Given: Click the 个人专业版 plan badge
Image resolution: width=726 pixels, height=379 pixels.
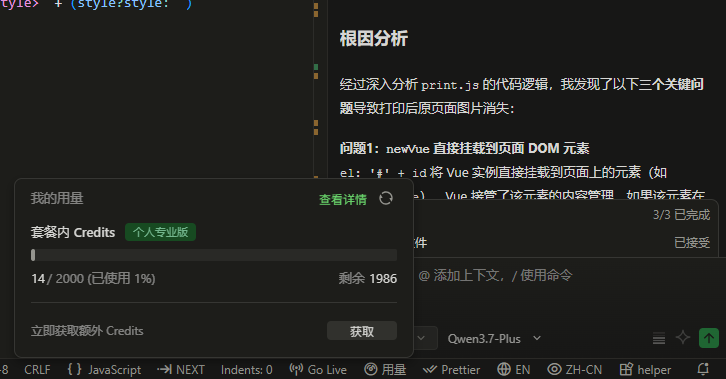Looking at the screenshot, I should pos(160,232).
